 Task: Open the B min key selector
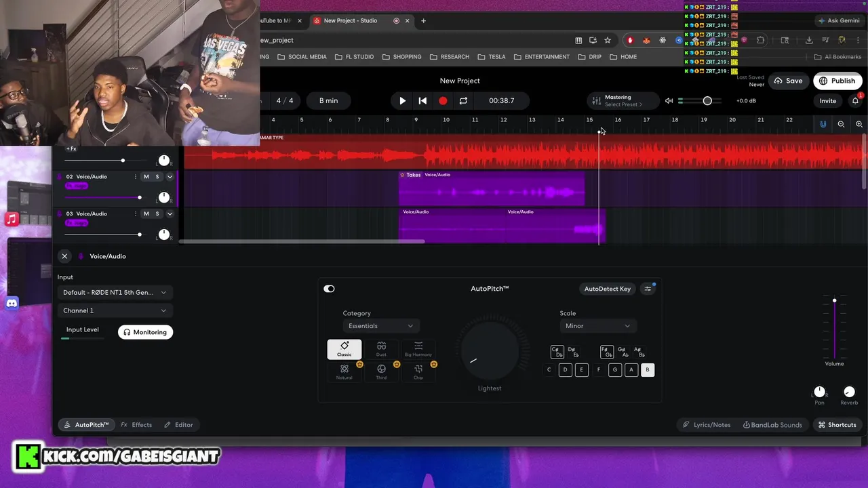pyautogui.click(x=328, y=100)
